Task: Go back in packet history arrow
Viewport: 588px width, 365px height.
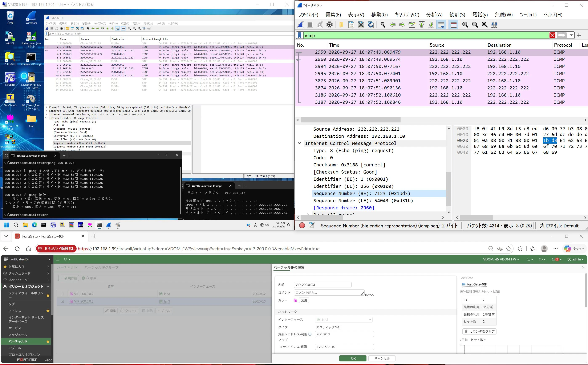Action: (x=393, y=25)
